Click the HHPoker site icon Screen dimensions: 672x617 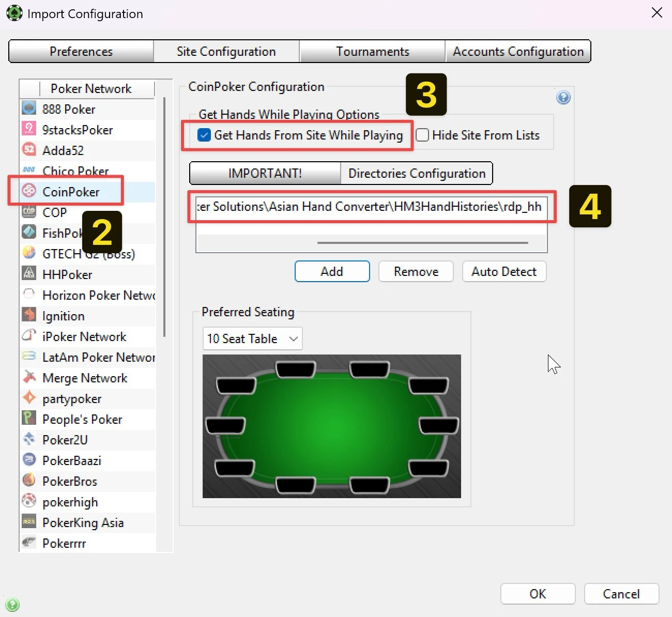coord(29,274)
